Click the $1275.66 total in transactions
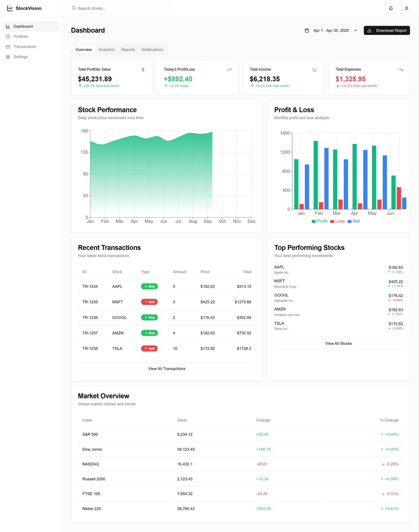419x532 pixels. (x=243, y=302)
